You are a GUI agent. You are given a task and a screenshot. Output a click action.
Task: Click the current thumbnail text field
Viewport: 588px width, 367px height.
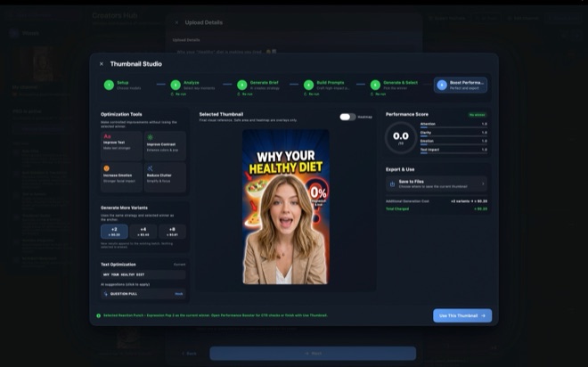(x=143, y=274)
